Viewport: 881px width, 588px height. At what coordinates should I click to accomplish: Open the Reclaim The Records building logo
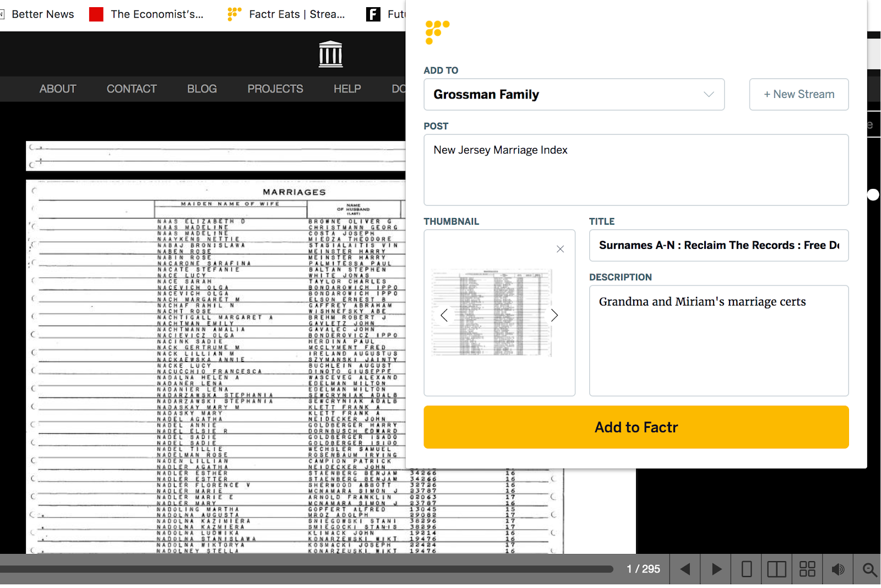(330, 54)
